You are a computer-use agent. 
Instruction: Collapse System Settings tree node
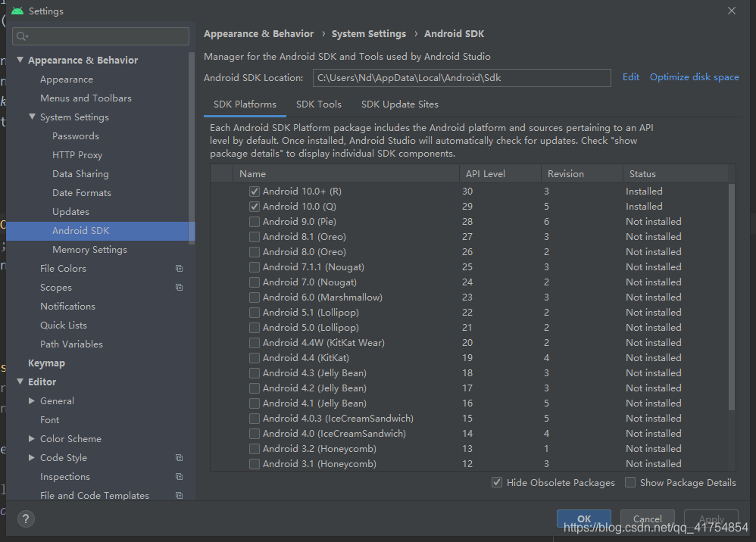[32, 117]
